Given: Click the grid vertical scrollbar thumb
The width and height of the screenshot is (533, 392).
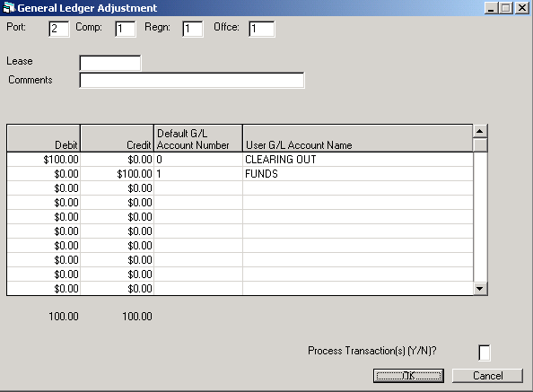Looking at the screenshot, I should [480, 145].
